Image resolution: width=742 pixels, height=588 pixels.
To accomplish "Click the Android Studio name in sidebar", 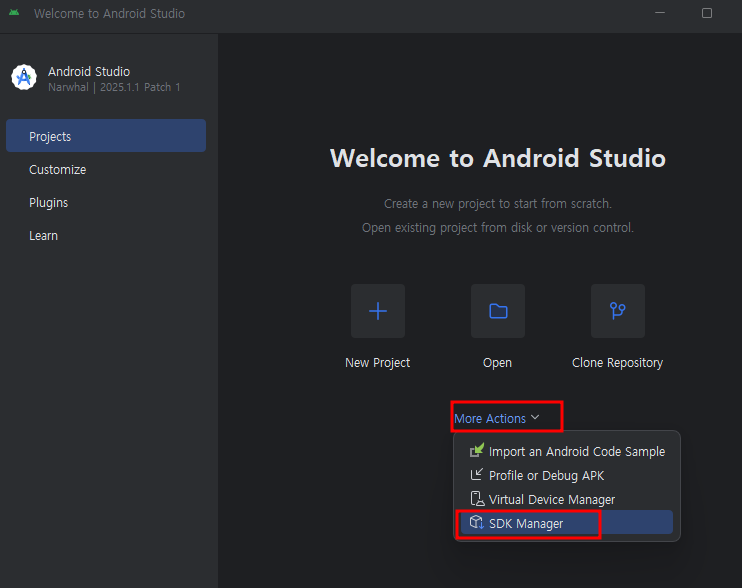I will (x=89, y=71).
